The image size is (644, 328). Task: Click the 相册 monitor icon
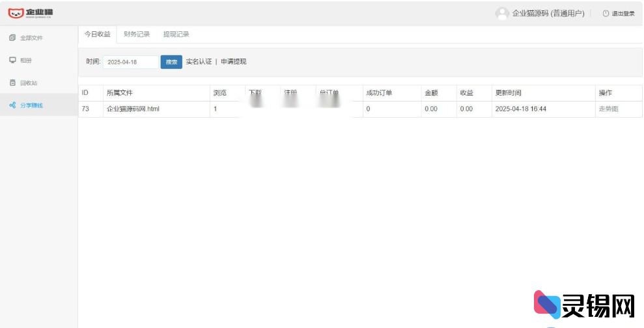(12, 61)
